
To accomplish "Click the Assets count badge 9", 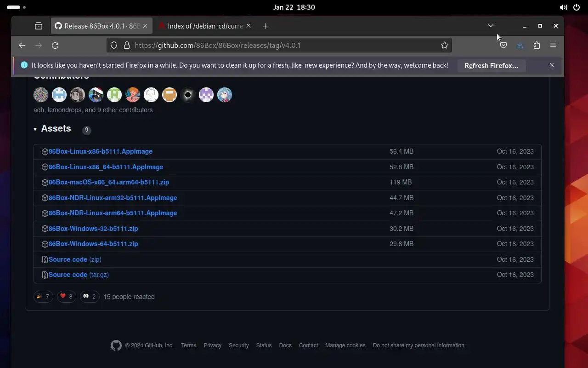I will 86,130.
